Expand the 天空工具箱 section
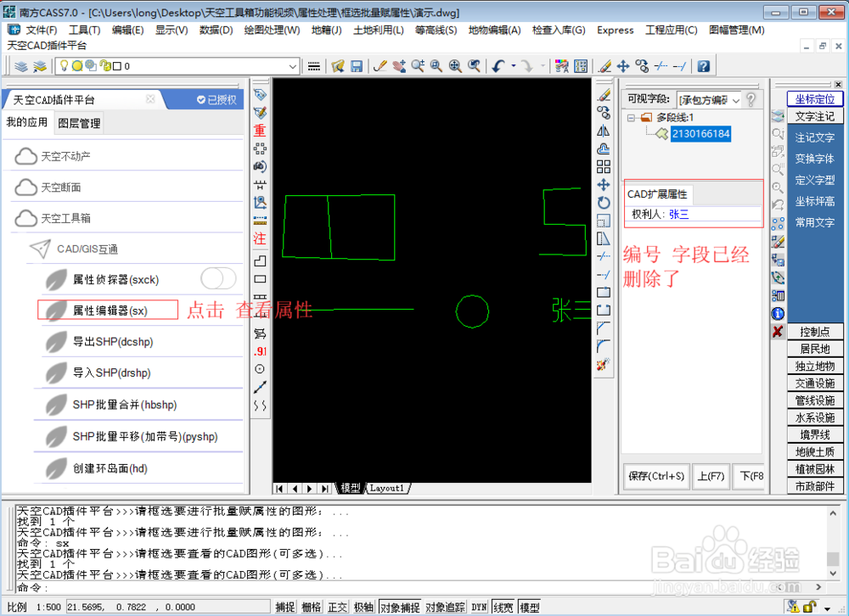849x616 pixels. [x=66, y=218]
